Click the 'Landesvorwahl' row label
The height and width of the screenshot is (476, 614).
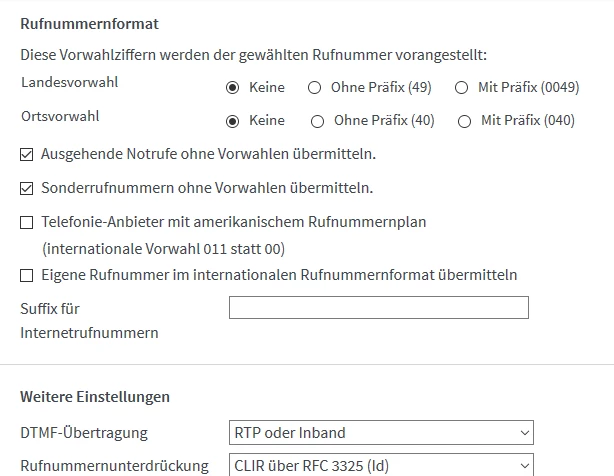[69, 83]
